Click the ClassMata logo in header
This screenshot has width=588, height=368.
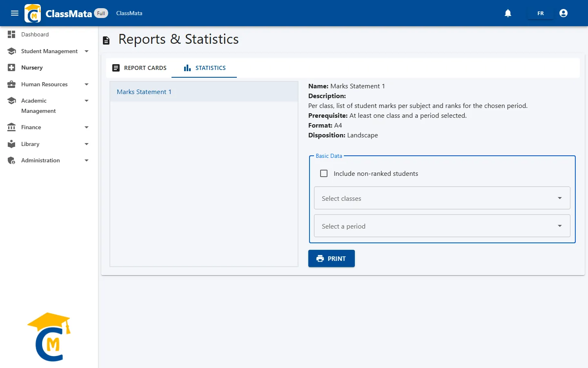(x=33, y=13)
